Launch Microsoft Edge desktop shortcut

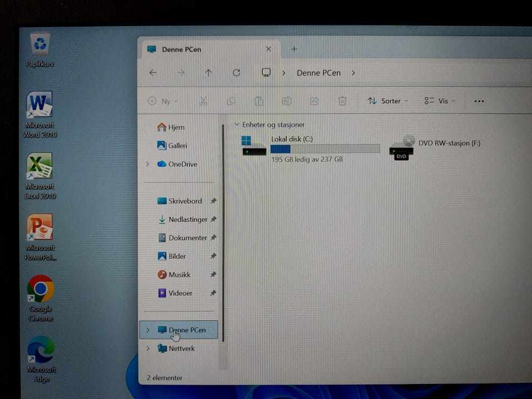[42, 359]
